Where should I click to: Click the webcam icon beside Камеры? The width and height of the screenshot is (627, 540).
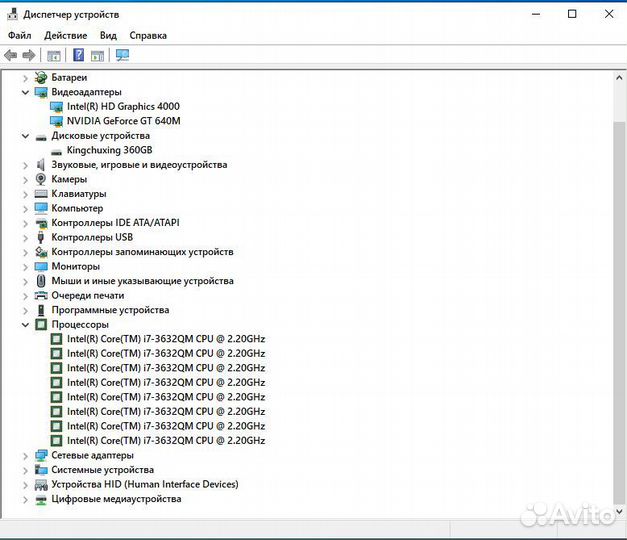pyautogui.click(x=41, y=179)
